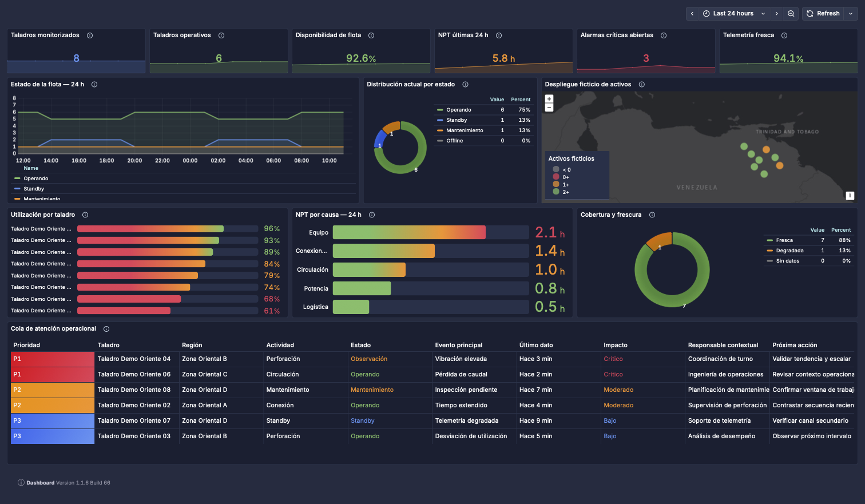Zoom out the time range
This screenshot has height=504, width=865.
[x=791, y=14]
